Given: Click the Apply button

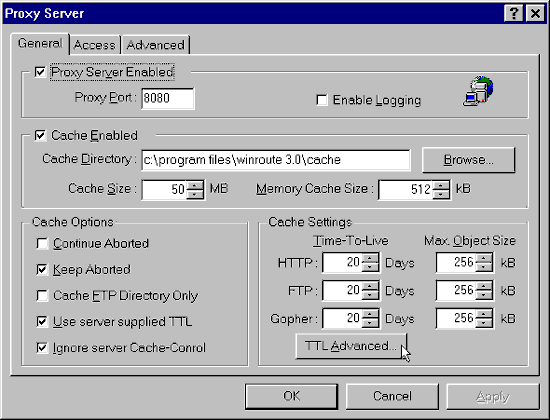Looking at the screenshot, I should [x=493, y=396].
